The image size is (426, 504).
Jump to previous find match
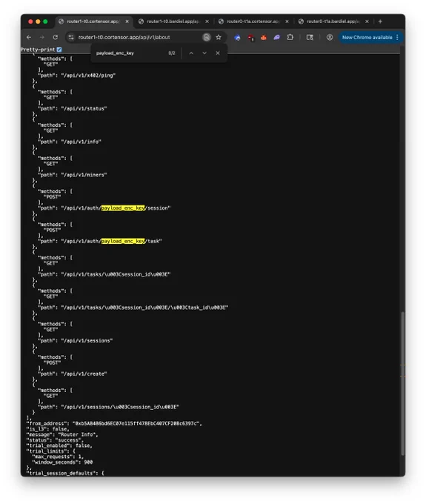point(191,53)
